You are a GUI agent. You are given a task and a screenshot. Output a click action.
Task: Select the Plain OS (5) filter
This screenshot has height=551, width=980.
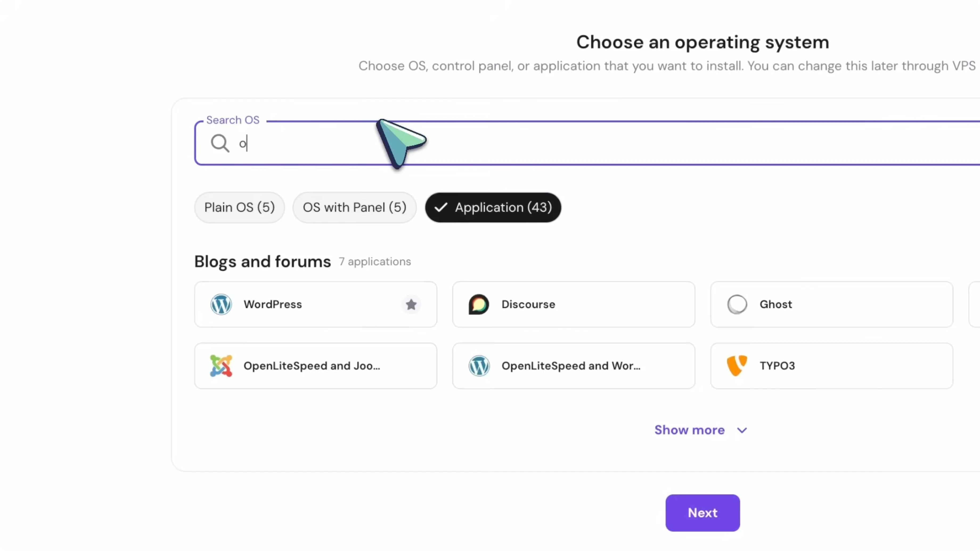point(239,207)
